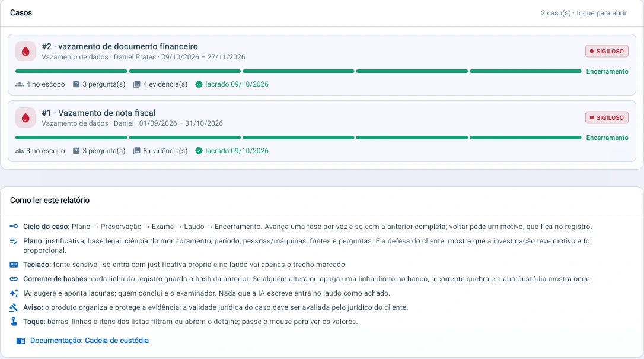Click the progress bar of case #2

click(298, 71)
